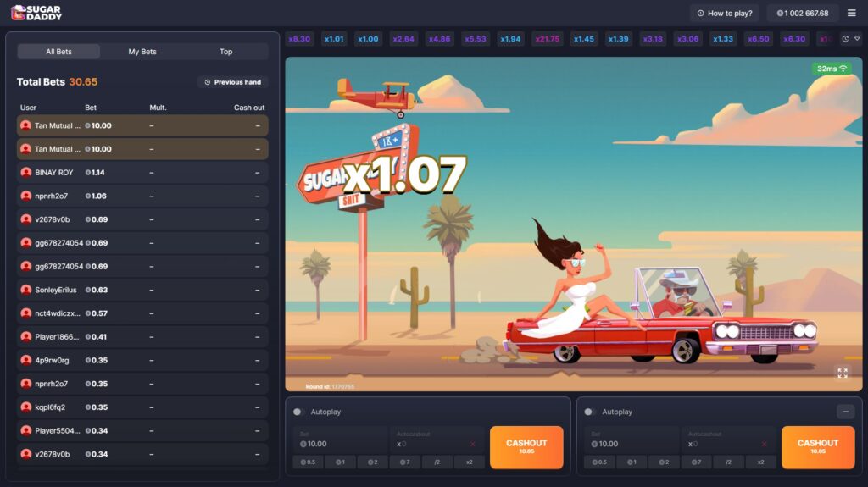
Task: Click BINAY ROY's user avatar
Action: (25, 173)
